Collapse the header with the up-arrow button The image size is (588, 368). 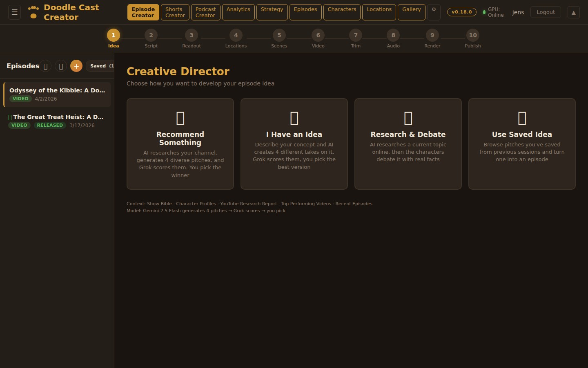pos(574,12)
